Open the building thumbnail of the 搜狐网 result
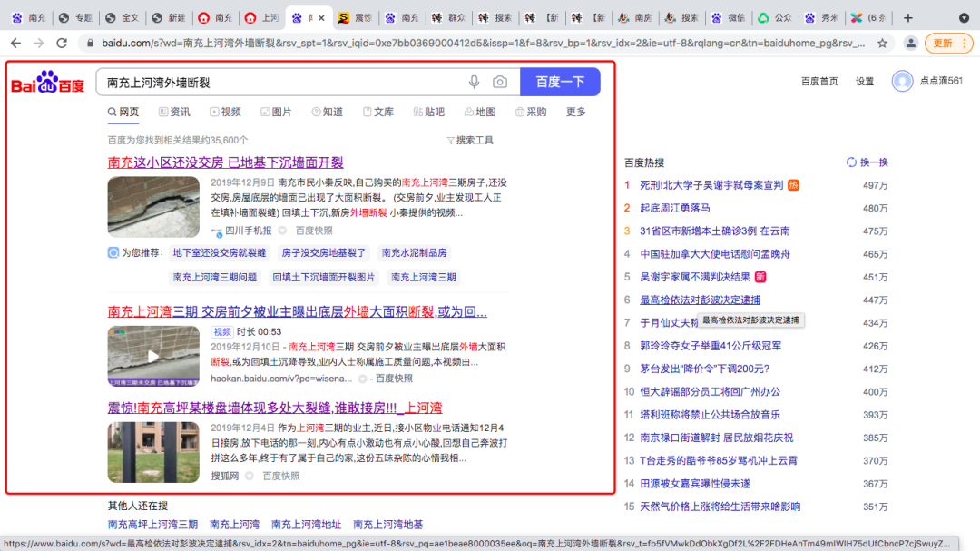The image size is (980, 551). pyautogui.click(x=153, y=452)
